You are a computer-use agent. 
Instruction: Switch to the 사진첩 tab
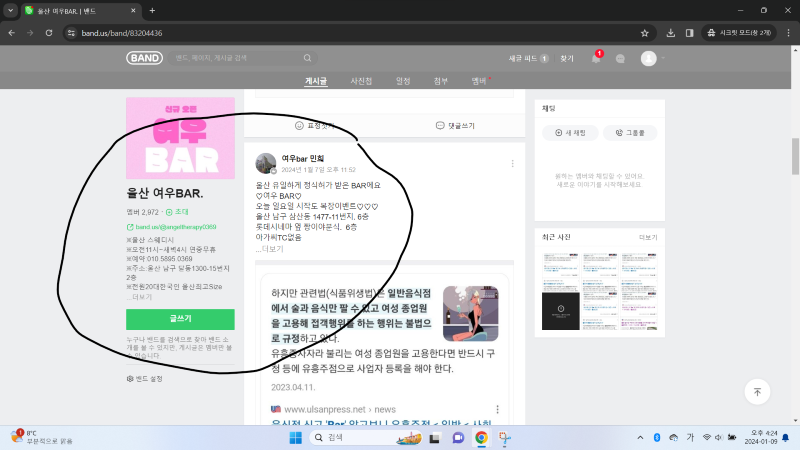pyautogui.click(x=361, y=81)
